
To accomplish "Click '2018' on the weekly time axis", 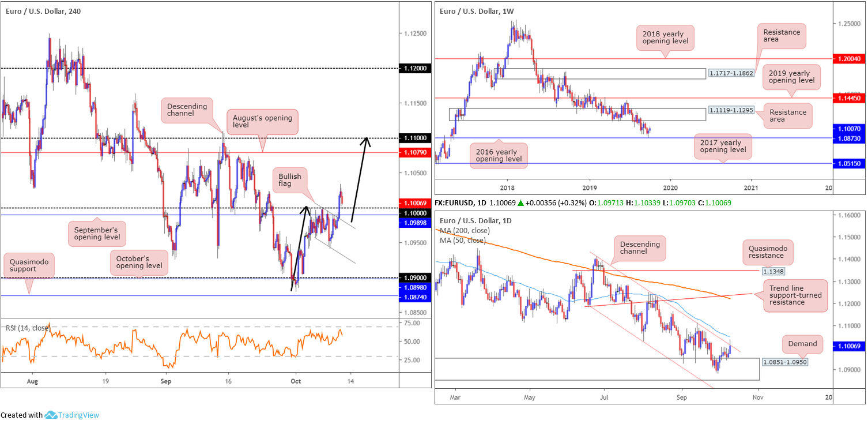I will pyautogui.click(x=507, y=187).
